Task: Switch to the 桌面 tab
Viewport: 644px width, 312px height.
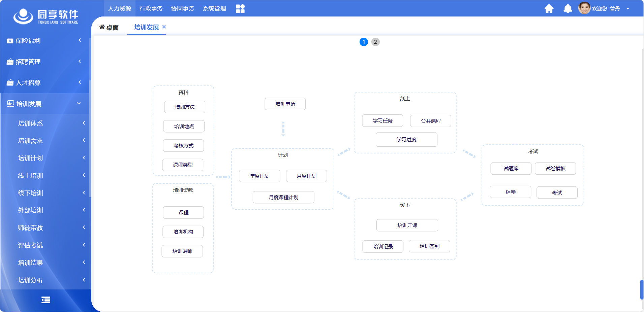Action: pos(109,27)
